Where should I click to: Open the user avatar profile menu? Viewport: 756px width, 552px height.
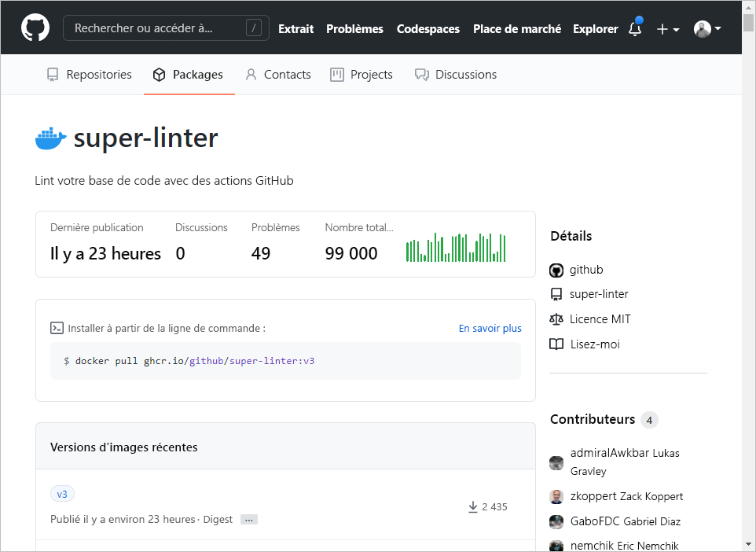coord(706,29)
